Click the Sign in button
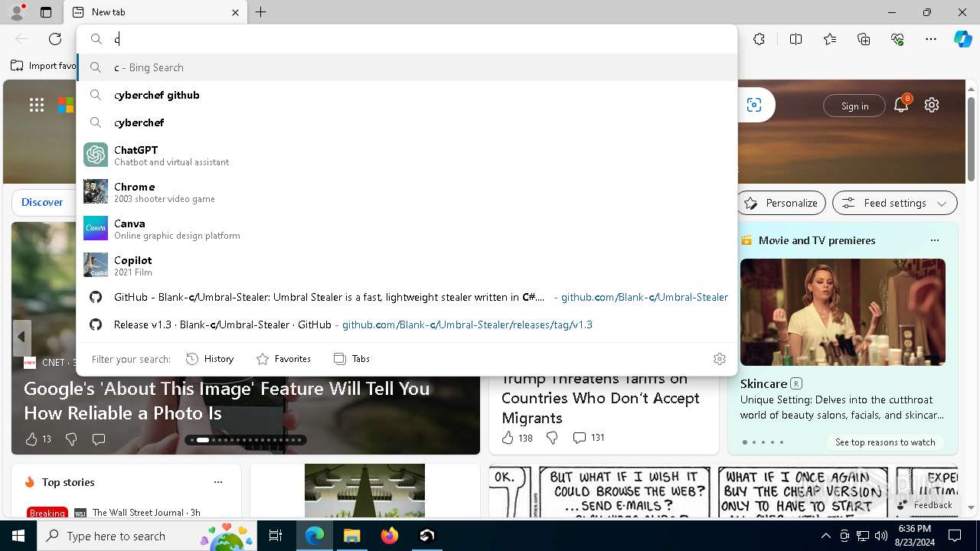 point(854,106)
